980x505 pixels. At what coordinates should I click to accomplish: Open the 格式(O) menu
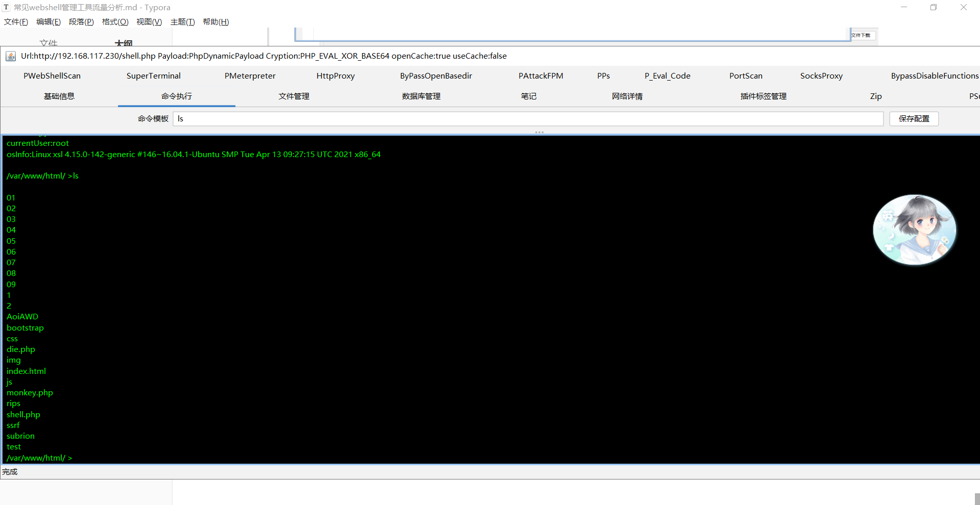click(x=115, y=22)
